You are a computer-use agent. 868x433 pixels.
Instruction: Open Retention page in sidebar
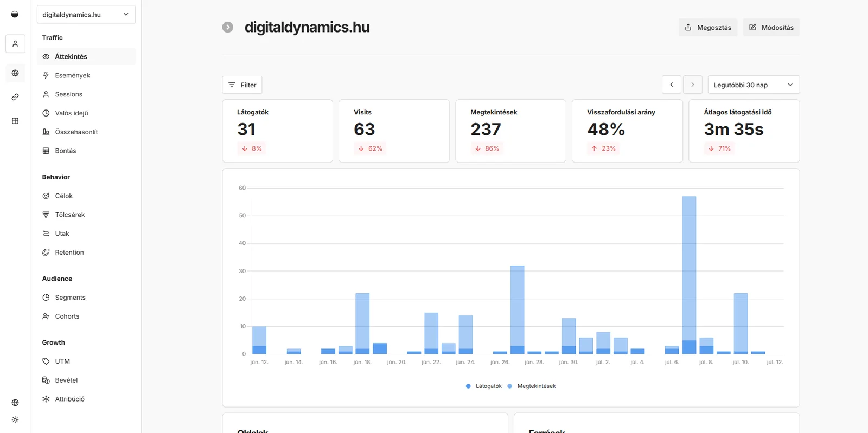click(86, 253)
